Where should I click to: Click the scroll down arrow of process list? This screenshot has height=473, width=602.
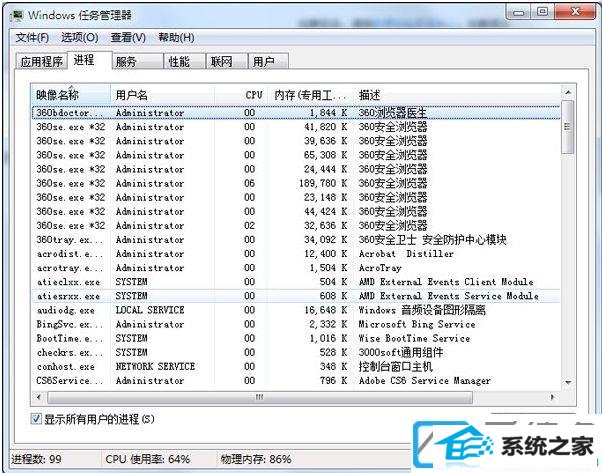(x=568, y=382)
